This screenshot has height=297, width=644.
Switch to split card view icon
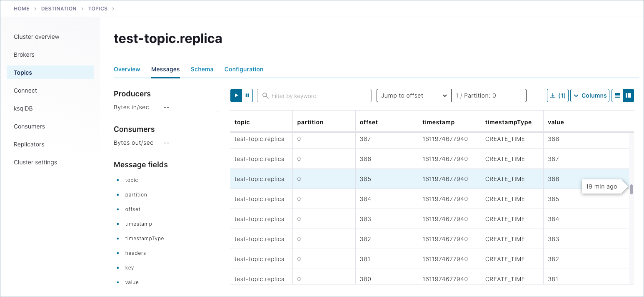[629, 96]
